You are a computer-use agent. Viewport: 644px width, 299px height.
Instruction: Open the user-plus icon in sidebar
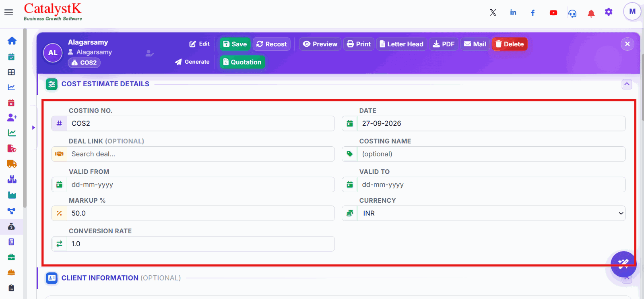12,118
